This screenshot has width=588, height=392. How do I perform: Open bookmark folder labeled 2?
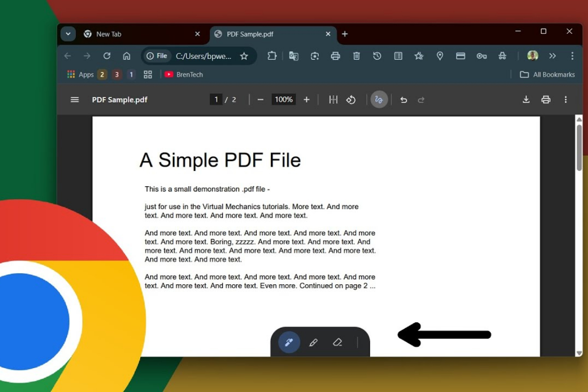click(102, 74)
